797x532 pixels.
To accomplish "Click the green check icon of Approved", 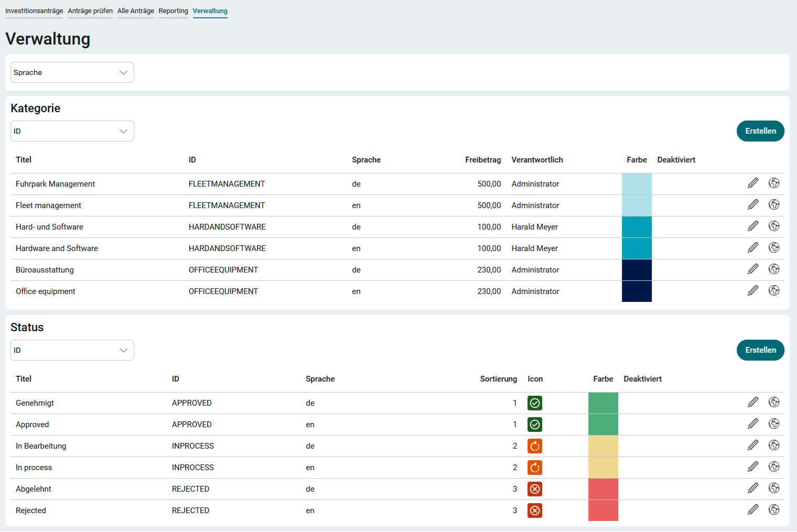I will click(x=535, y=425).
